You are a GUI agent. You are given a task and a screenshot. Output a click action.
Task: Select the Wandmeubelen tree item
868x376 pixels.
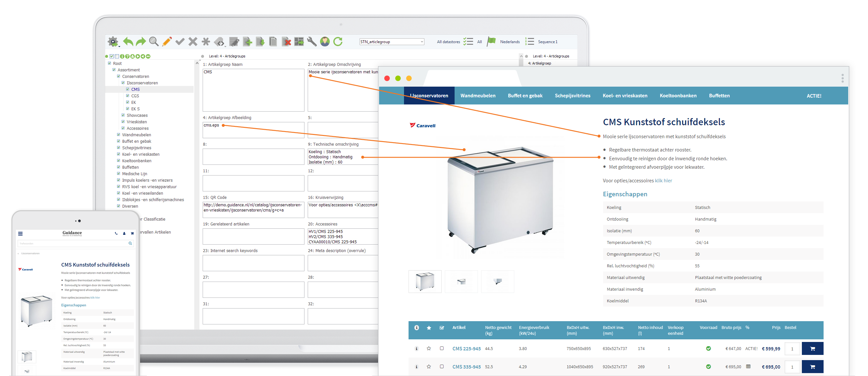point(137,135)
